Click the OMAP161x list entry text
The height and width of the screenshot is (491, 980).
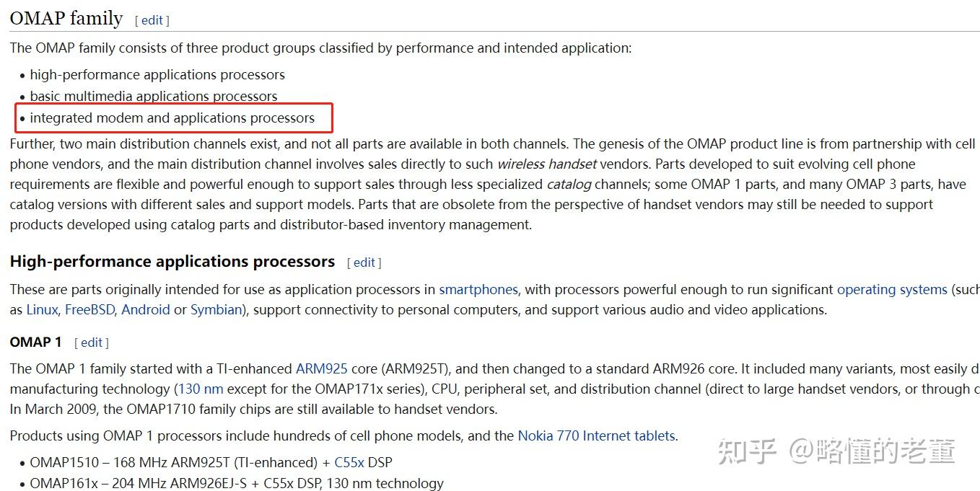click(237, 483)
